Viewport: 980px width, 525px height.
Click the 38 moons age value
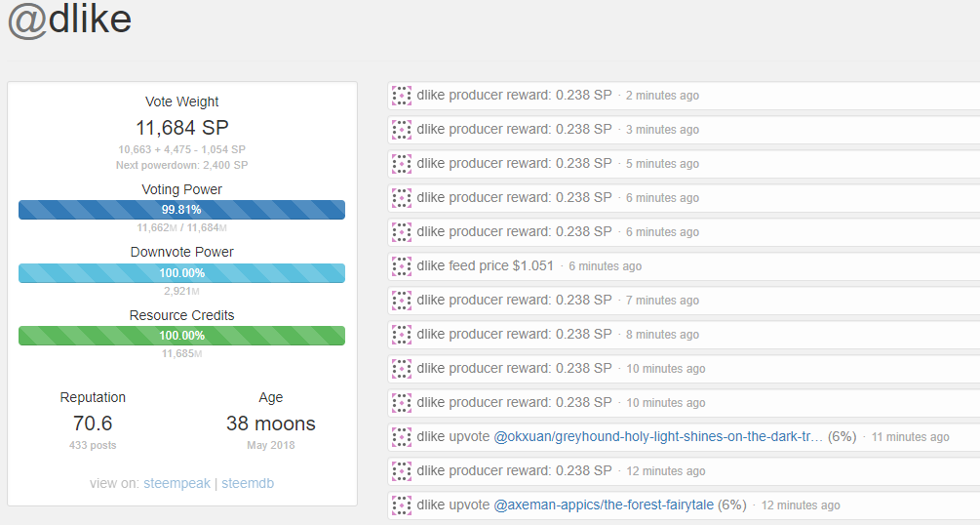pos(271,424)
